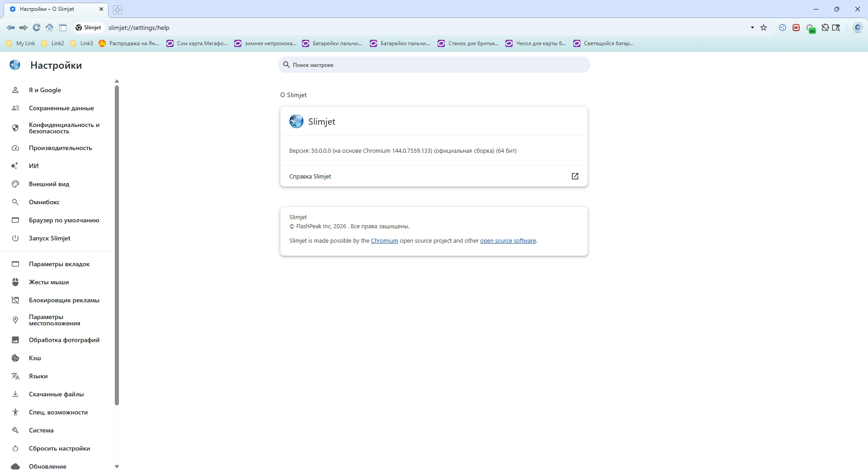
Task: Click the tab search icon in toolbar
Action: [836, 28]
